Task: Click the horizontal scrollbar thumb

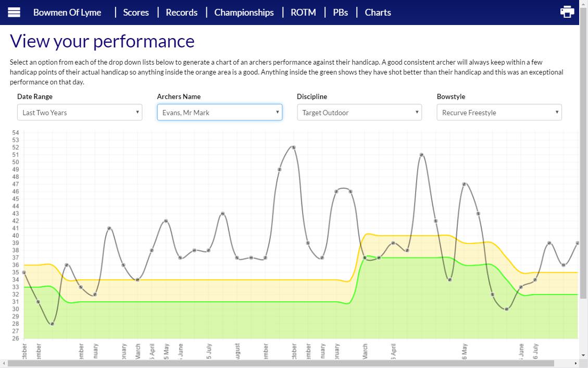Action: [281, 363]
